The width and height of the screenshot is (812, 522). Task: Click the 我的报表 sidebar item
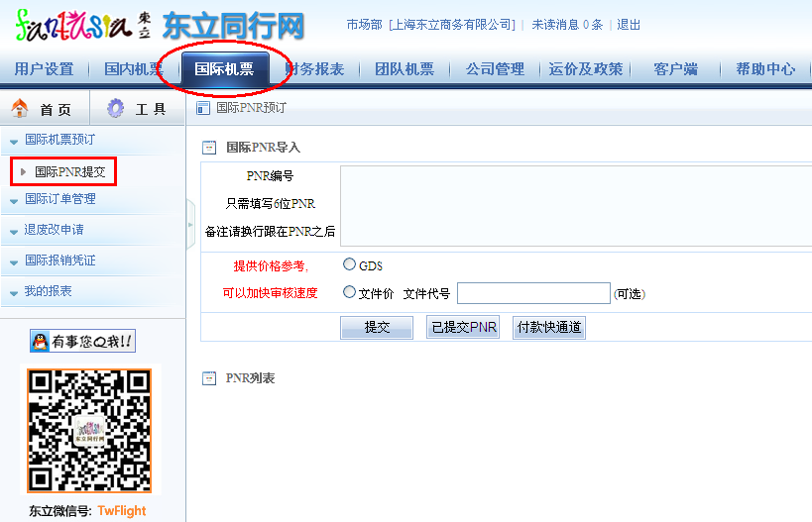(49, 291)
